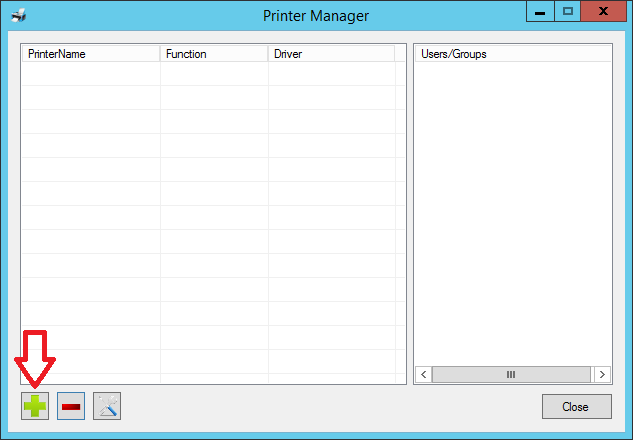Close window using the red X
Viewport: 633px width, 440px height.
coord(604,11)
